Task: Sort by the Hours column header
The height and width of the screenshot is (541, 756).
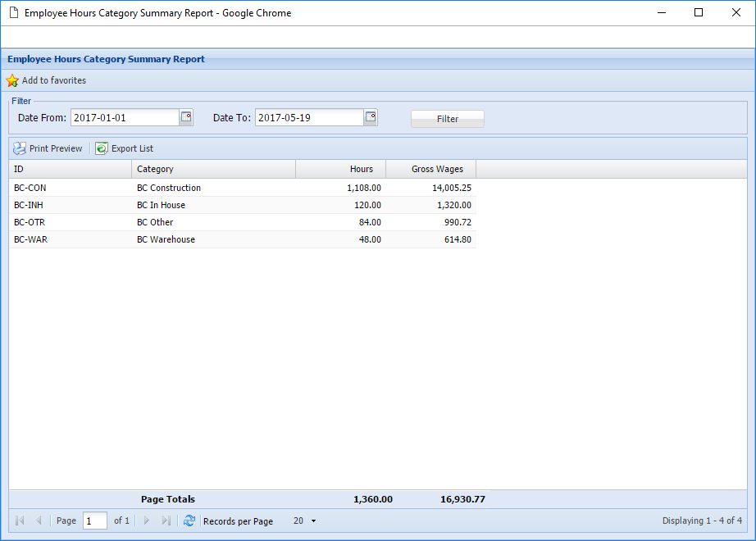Action: point(340,169)
